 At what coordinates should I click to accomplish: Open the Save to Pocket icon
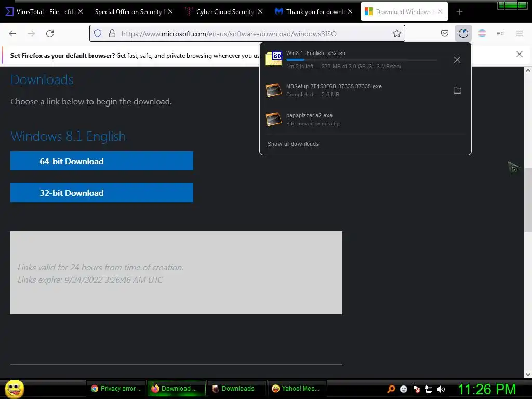tap(445, 33)
